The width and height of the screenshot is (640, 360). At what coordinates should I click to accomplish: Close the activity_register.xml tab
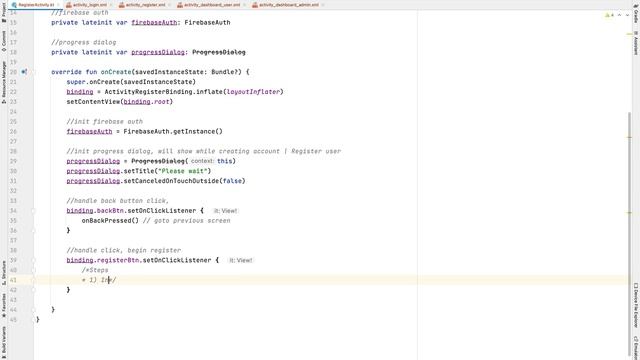pyautogui.click(x=169, y=5)
